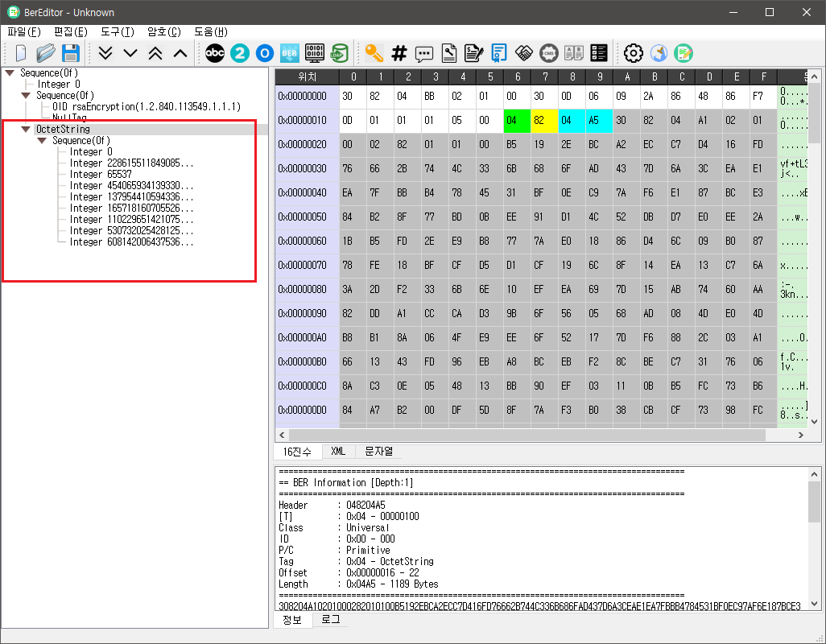Viewport: 826px width, 644px height.
Task: Click the speech bubble message icon
Action: (424, 54)
